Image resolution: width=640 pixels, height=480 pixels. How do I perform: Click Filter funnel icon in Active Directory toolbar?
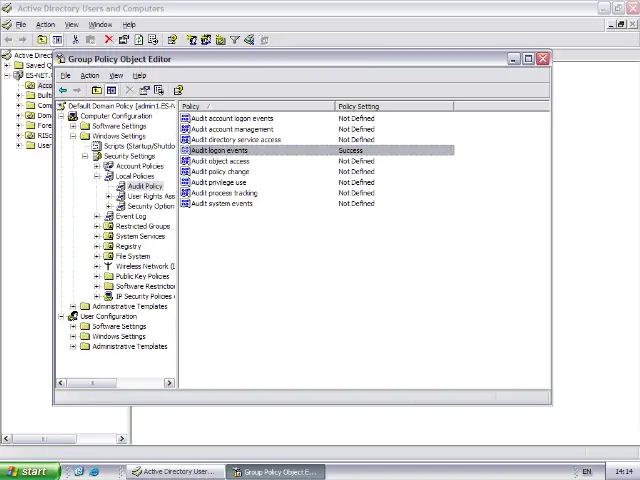coord(235,40)
